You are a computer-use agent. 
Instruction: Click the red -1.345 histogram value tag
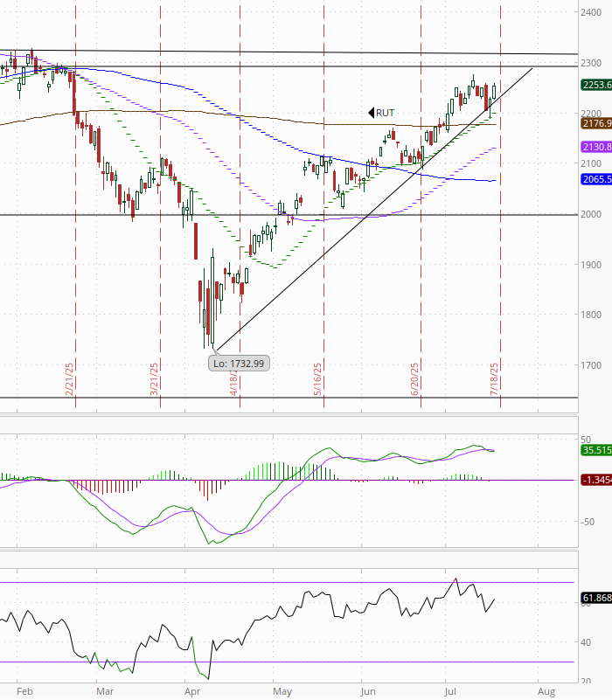point(596,480)
